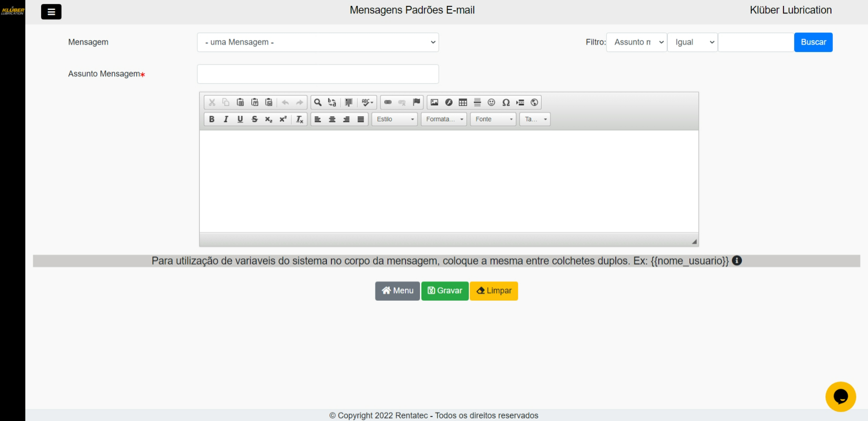
Task: Click the info icon beside variables hint
Action: [x=737, y=261]
